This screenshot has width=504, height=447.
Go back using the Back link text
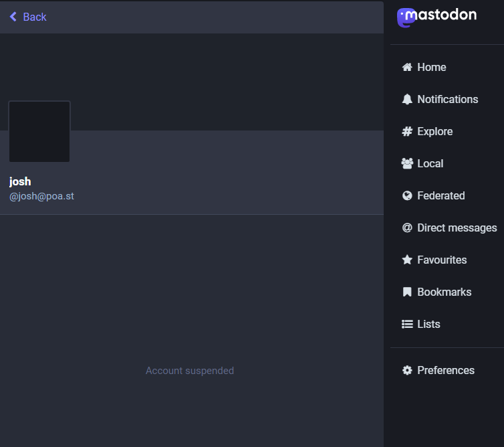tap(35, 17)
